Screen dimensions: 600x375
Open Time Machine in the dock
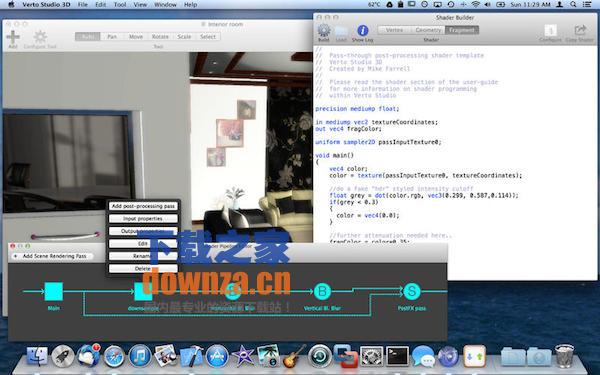click(x=320, y=356)
